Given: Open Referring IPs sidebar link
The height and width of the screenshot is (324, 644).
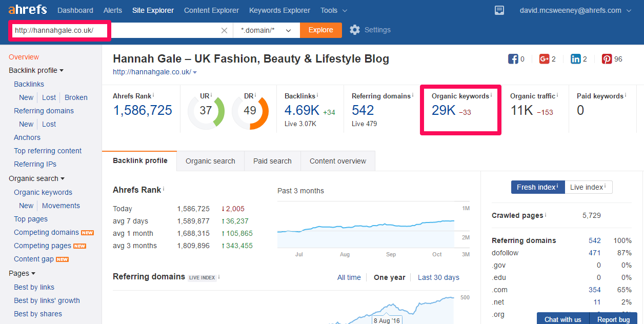Looking at the screenshot, I should pyautogui.click(x=35, y=164).
